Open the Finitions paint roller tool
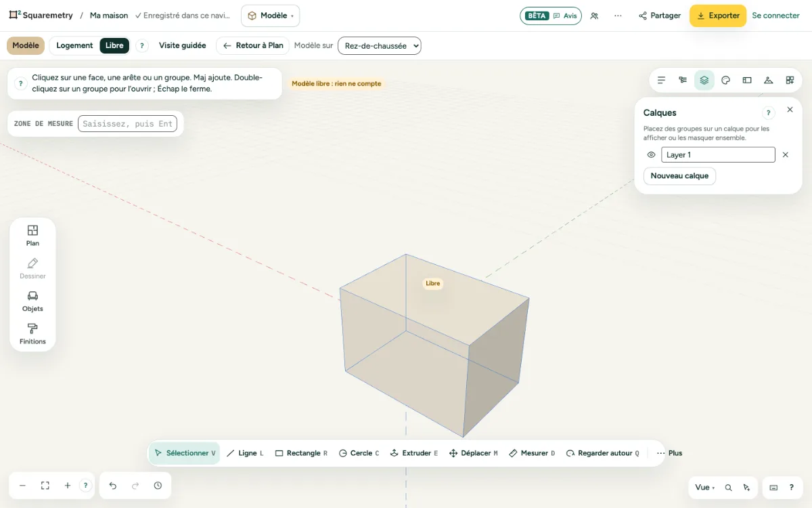The image size is (812, 508). [32, 334]
